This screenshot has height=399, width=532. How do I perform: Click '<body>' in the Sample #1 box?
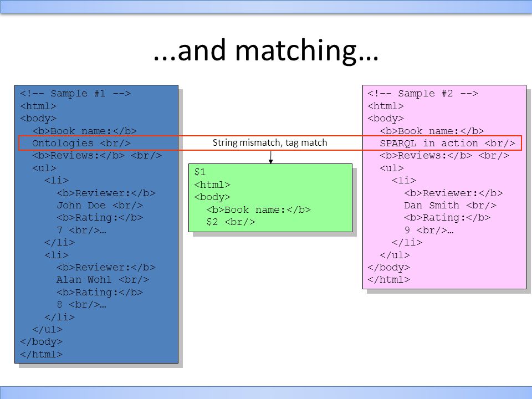[x=38, y=118]
